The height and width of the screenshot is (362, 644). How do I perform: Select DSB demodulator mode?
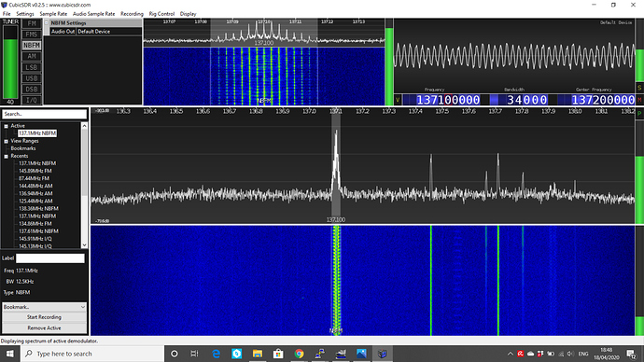(x=32, y=89)
